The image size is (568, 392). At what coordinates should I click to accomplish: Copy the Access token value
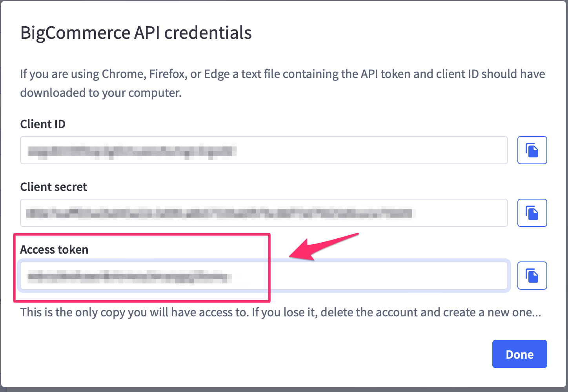tap(532, 276)
